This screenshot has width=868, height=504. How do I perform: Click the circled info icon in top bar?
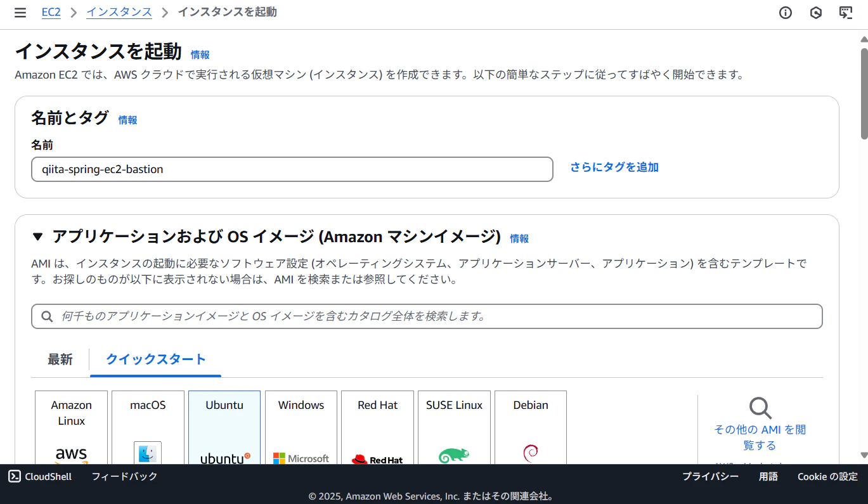click(x=786, y=13)
